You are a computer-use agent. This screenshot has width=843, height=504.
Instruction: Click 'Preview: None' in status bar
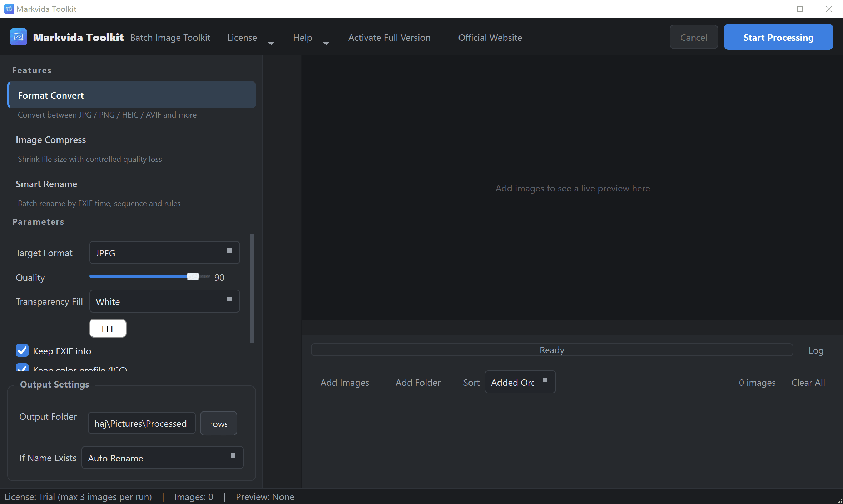pos(265,497)
